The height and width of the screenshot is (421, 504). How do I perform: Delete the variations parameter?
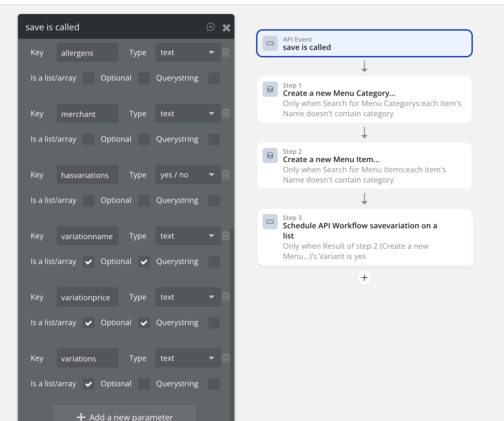tap(226, 358)
